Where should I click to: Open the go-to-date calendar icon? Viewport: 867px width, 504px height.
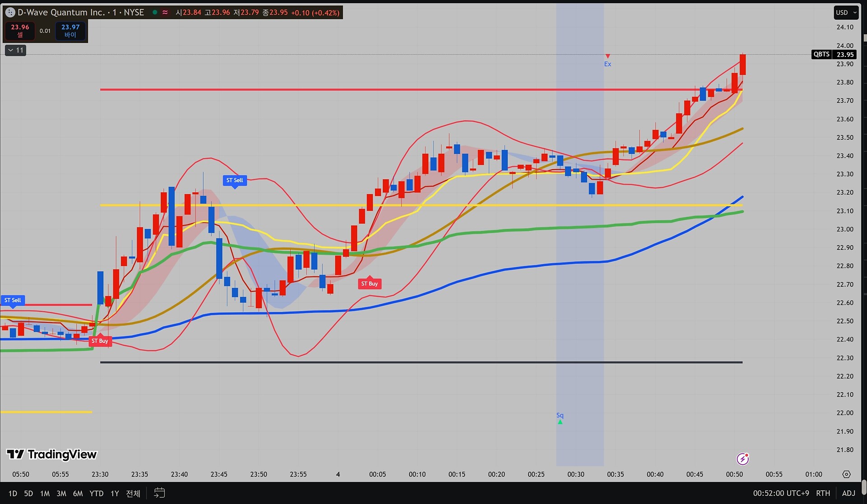click(159, 493)
